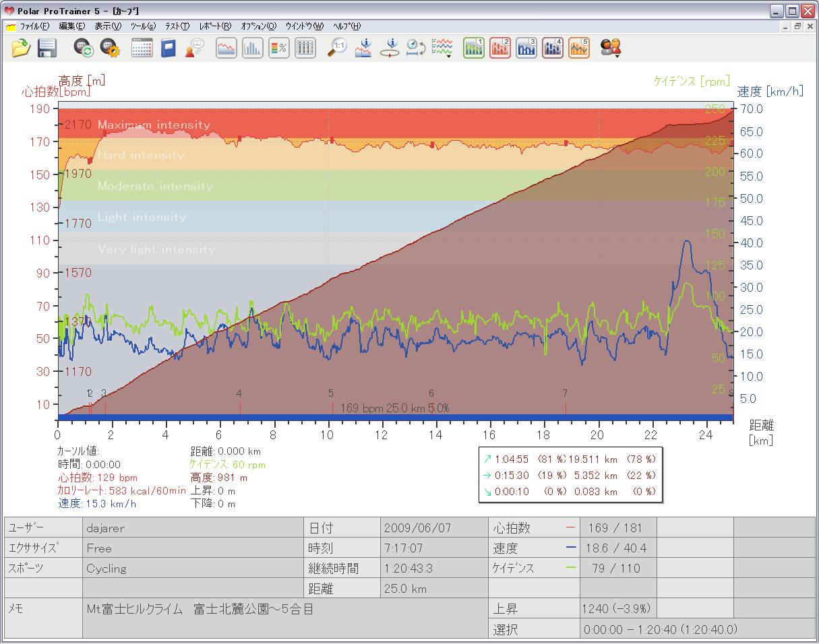Select graph layout preset 3
This screenshot has width=819, height=644.
coord(526,48)
